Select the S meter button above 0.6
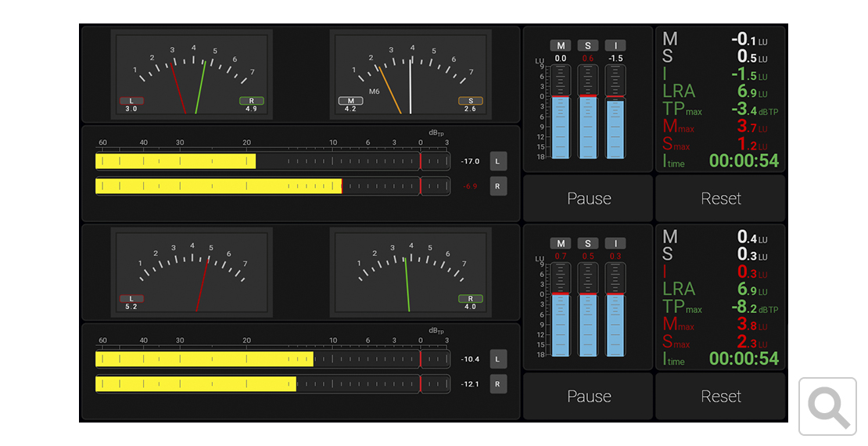Screen dimensions: 868x446 (x=588, y=45)
